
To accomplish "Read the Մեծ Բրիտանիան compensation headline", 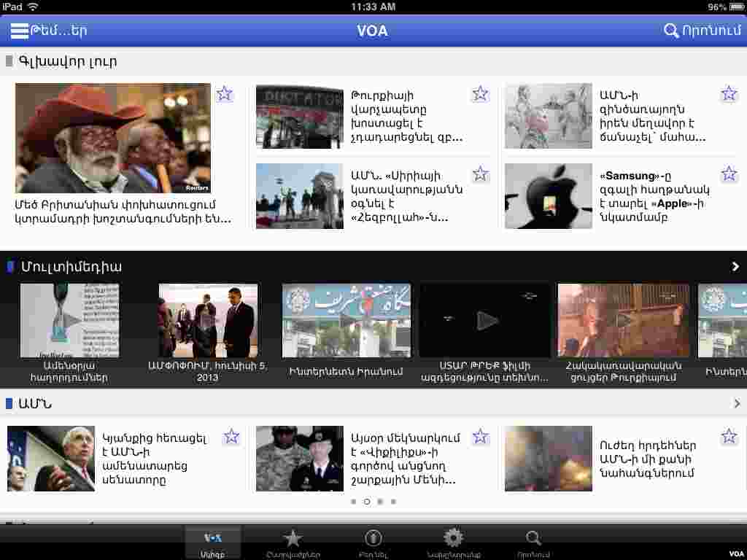I will [x=123, y=211].
